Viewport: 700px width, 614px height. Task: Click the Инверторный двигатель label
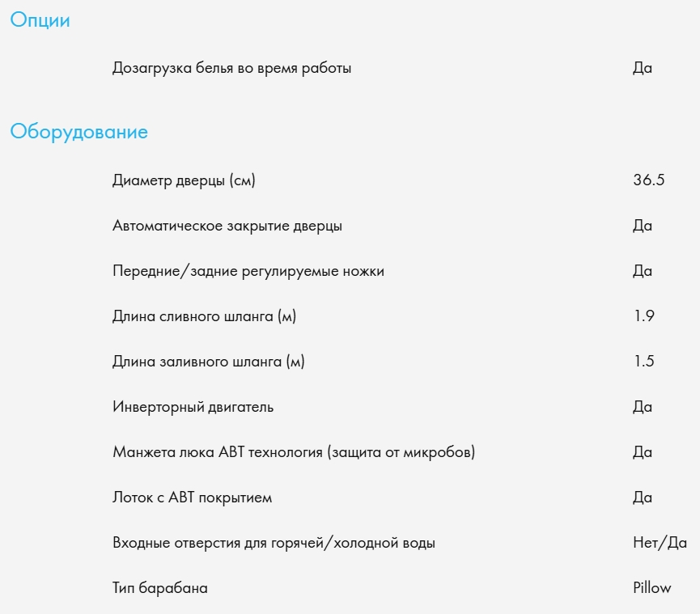pyautogui.click(x=193, y=407)
